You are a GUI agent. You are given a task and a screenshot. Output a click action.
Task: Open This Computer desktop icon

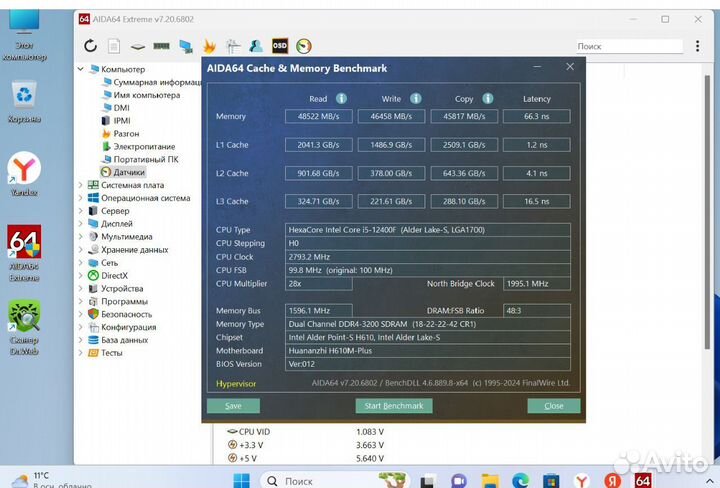(24, 35)
